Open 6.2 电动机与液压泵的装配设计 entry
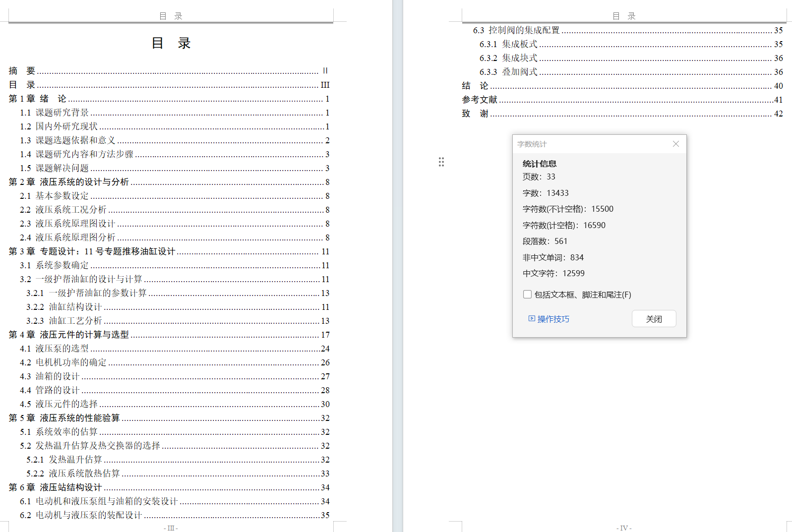Viewport: 792px width, 532px height. point(175,515)
